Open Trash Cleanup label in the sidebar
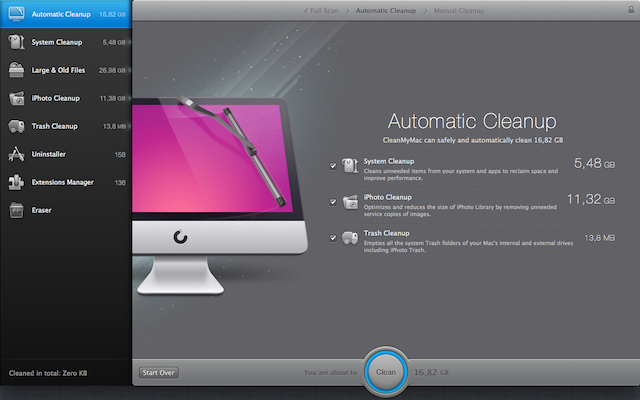640x400 pixels. pos(55,126)
